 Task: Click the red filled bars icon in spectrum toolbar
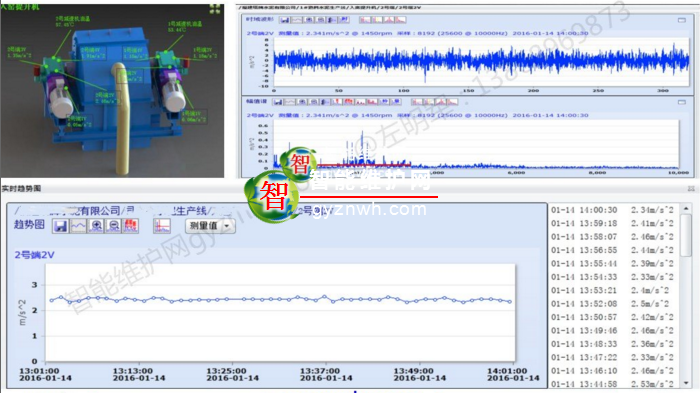tap(349, 102)
